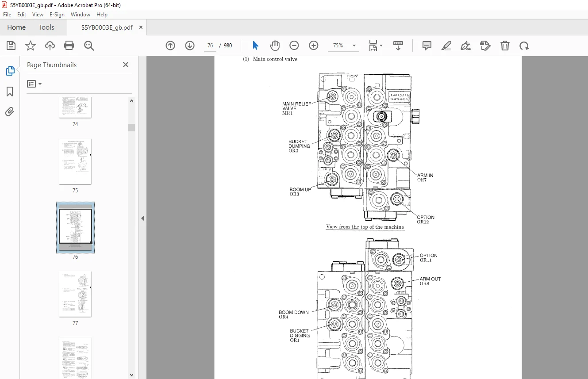Open the find text search tool
The height and width of the screenshot is (379, 588).
coord(89,46)
